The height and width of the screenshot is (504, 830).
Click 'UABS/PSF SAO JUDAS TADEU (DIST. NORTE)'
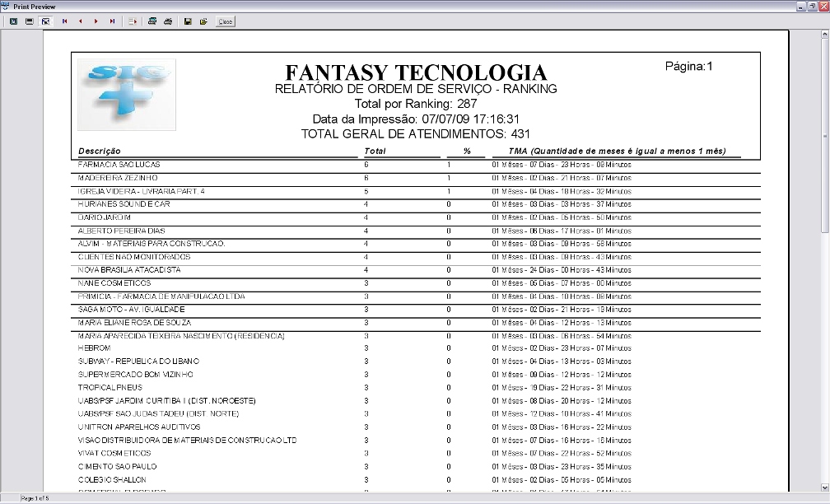158,413
